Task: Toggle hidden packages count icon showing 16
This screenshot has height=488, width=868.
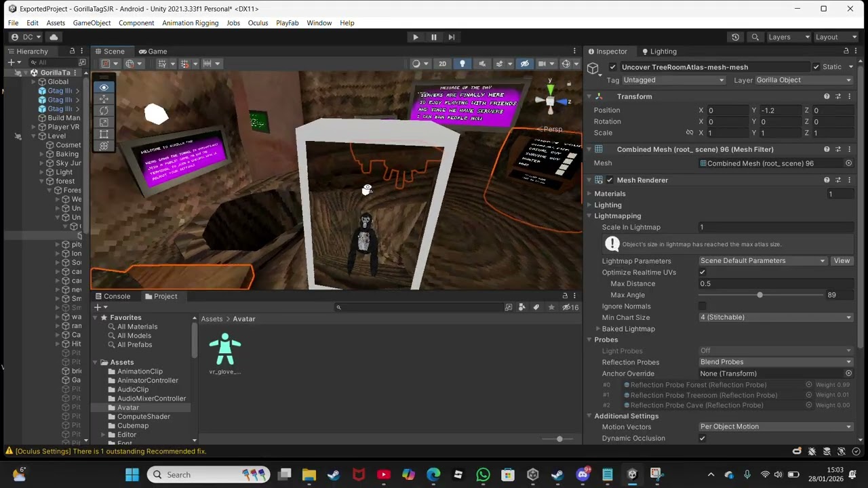Action: [570, 307]
